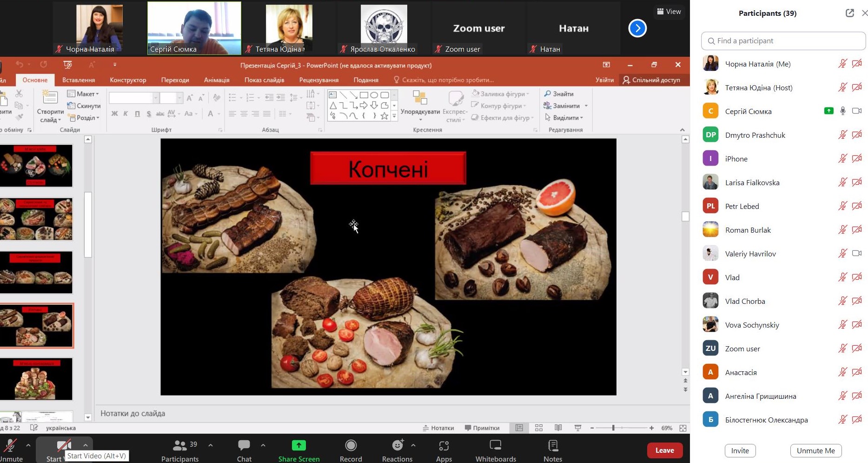This screenshot has height=463, width=868.
Task: Expand audio options caret beside Unmute
Action: click(28, 445)
